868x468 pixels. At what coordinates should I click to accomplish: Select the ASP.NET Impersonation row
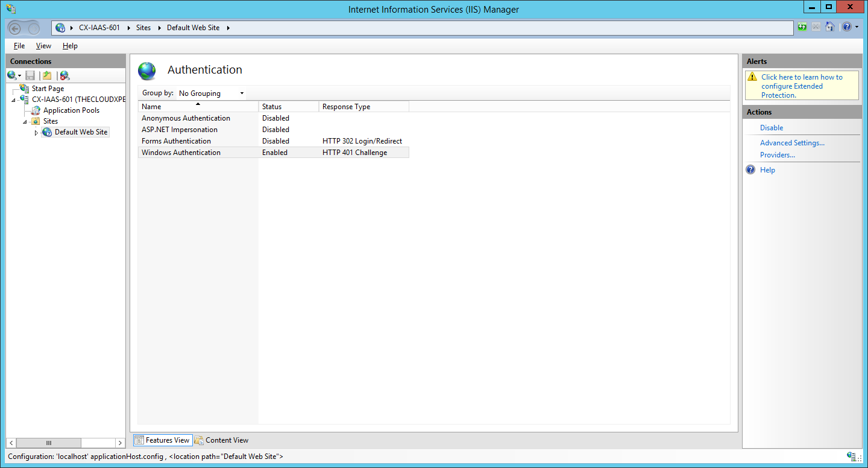pyautogui.click(x=274, y=130)
